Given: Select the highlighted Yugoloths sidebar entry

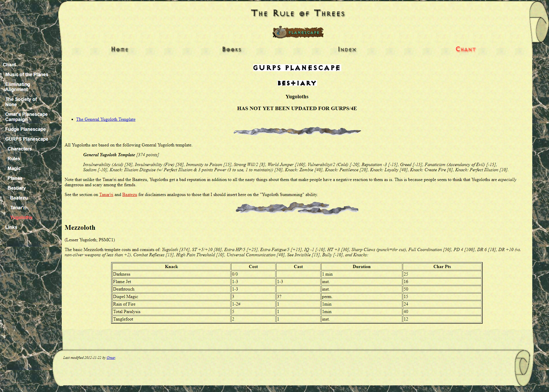Looking at the screenshot, I should tap(21, 217).
